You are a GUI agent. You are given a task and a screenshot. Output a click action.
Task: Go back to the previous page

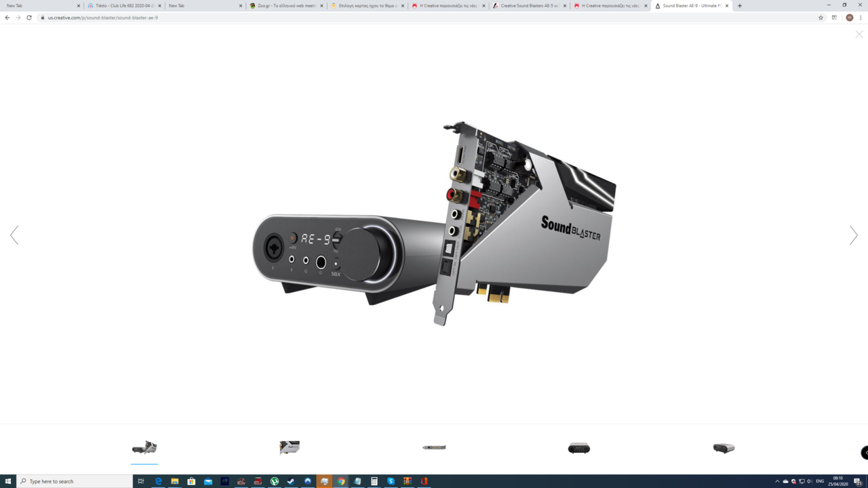pyautogui.click(x=7, y=18)
